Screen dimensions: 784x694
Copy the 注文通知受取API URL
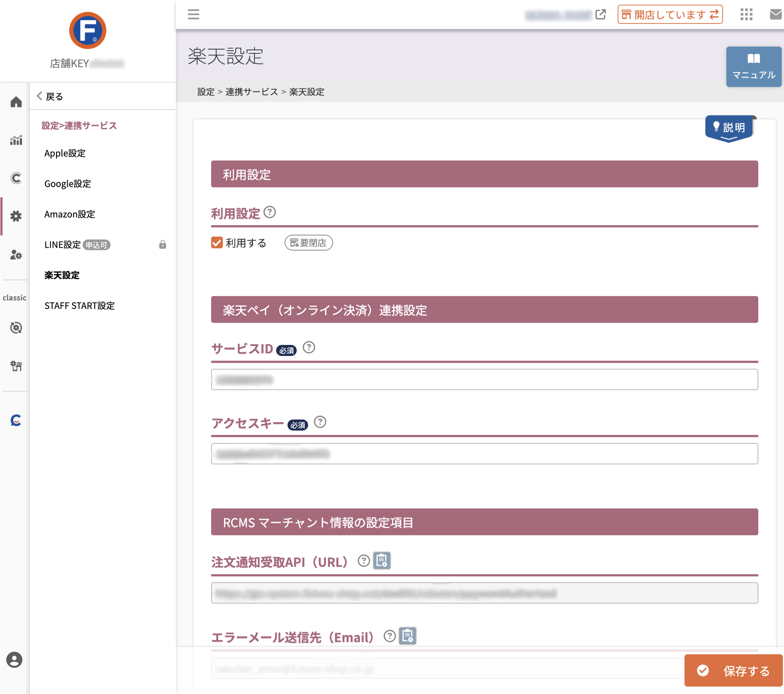coord(382,561)
